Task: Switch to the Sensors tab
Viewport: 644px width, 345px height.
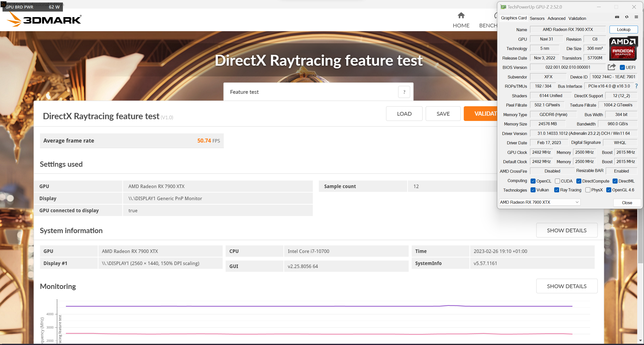Action: [x=537, y=18]
